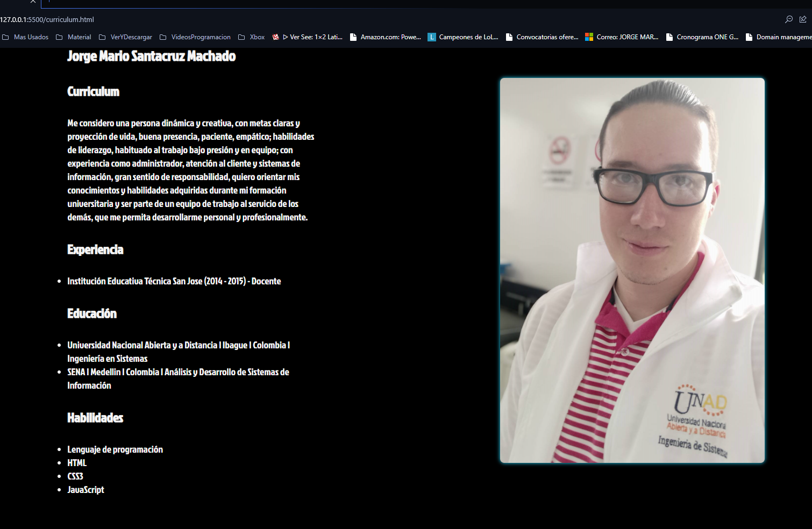Image resolution: width=812 pixels, height=529 pixels.
Task: Open the Amazon.com: Powe... bookmark
Action: click(386, 37)
